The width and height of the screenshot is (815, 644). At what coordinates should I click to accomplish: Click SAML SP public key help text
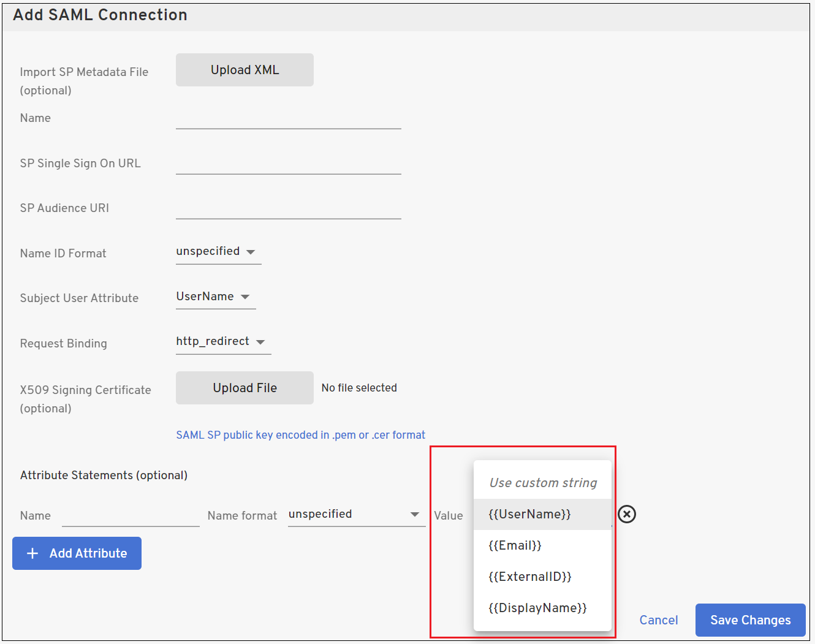(x=300, y=435)
